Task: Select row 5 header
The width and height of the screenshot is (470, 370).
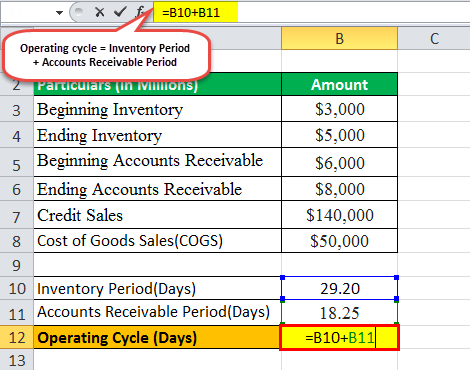Action: [17, 163]
